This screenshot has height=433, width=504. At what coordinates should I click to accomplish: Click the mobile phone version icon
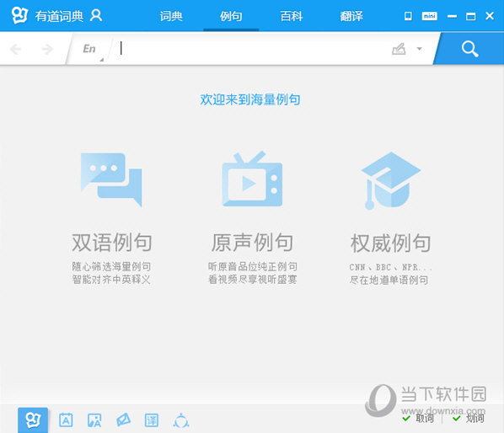(x=408, y=16)
